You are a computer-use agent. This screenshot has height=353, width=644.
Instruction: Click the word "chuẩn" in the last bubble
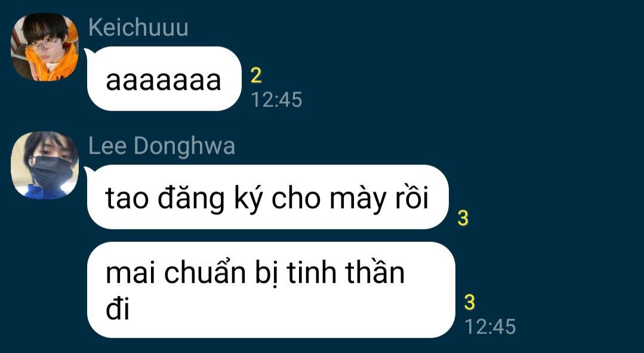(205, 272)
